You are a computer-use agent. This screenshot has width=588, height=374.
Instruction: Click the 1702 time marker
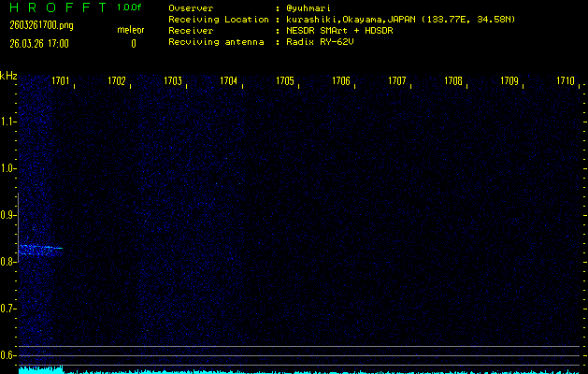coord(117,80)
